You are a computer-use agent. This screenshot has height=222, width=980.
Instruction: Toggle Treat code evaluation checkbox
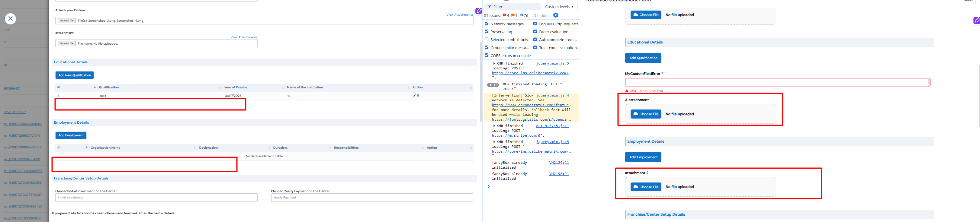point(535,48)
